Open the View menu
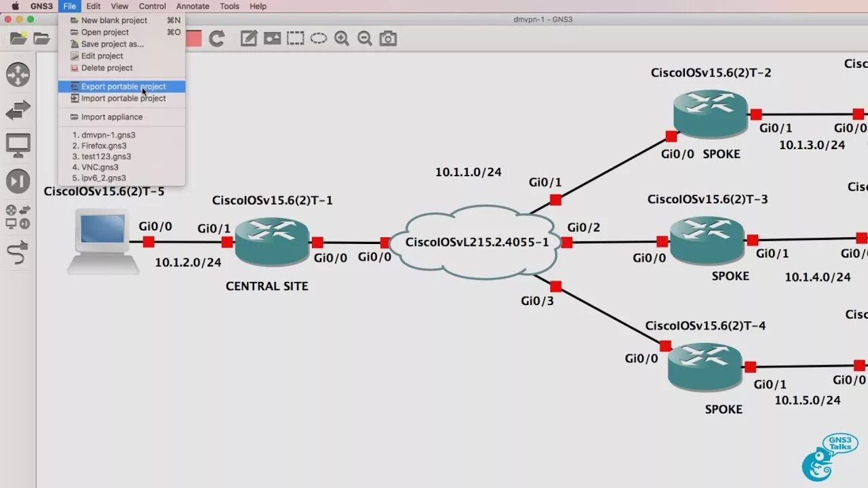Screen dimensions: 868x488 119,6
